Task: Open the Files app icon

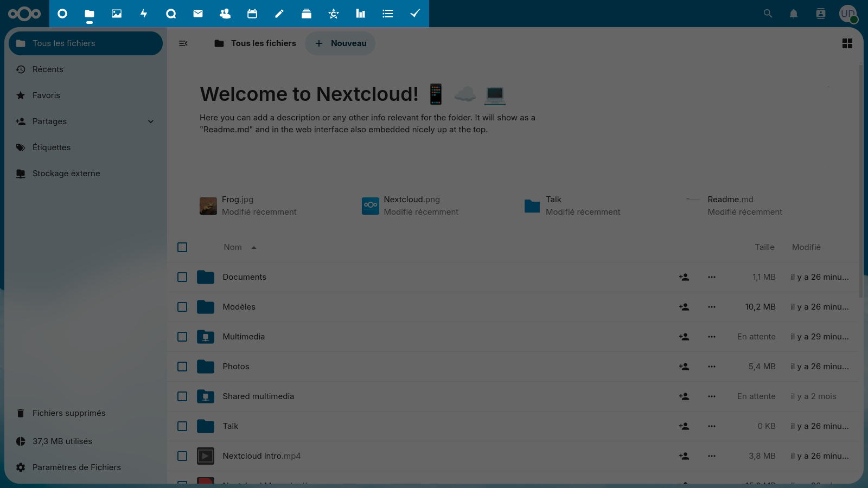Action: 90,14
